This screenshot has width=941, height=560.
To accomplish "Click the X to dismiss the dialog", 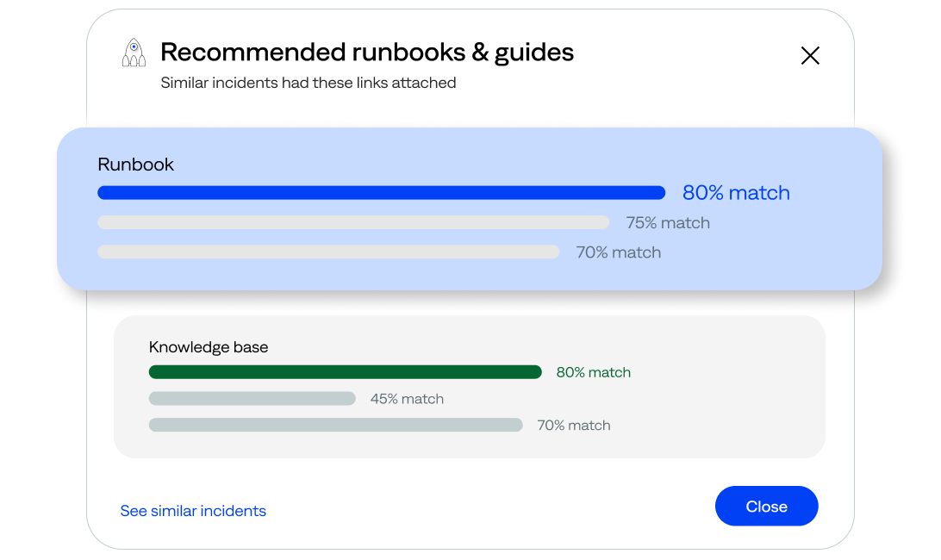I will (810, 55).
